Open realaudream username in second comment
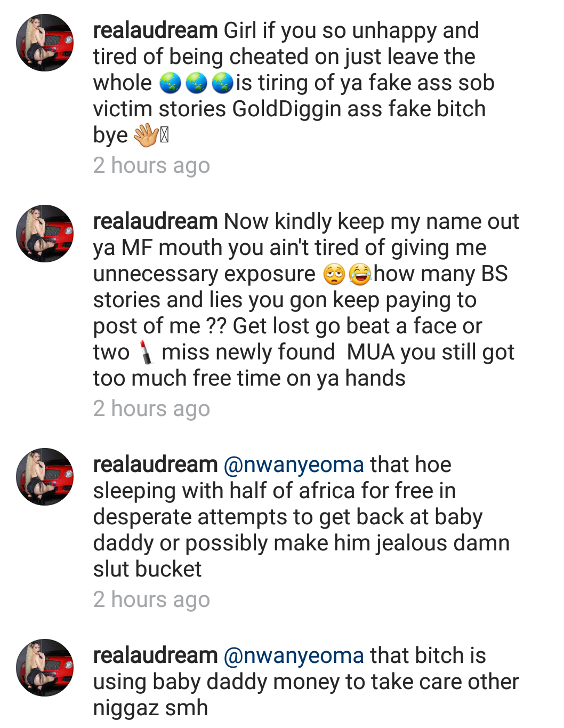564x728 pixels. pyautogui.click(x=155, y=221)
